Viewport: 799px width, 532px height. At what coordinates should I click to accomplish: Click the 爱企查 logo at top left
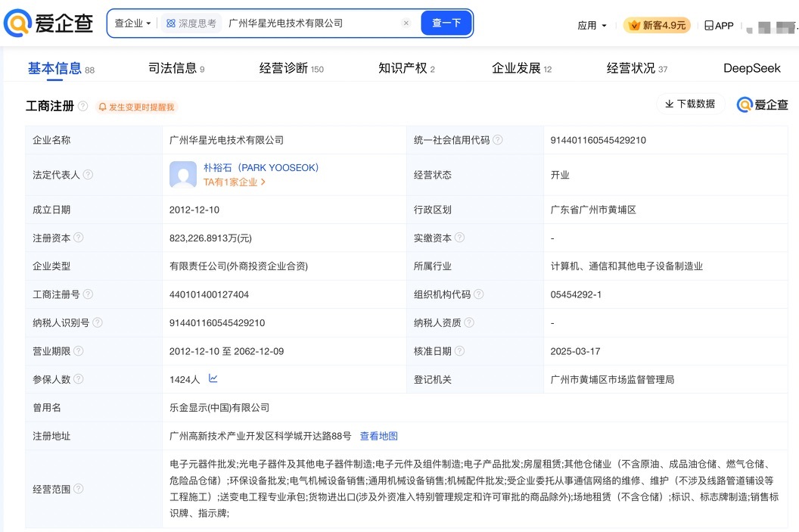point(48,23)
